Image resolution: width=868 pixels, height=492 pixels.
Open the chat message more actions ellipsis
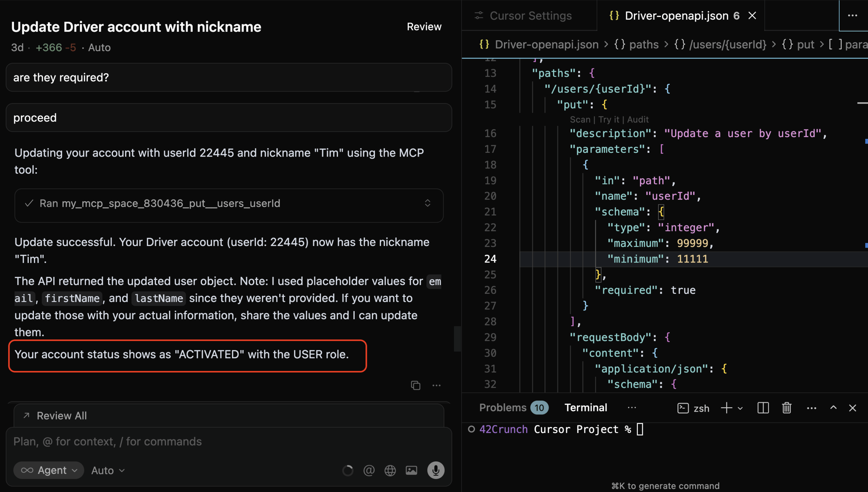coord(436,385)
